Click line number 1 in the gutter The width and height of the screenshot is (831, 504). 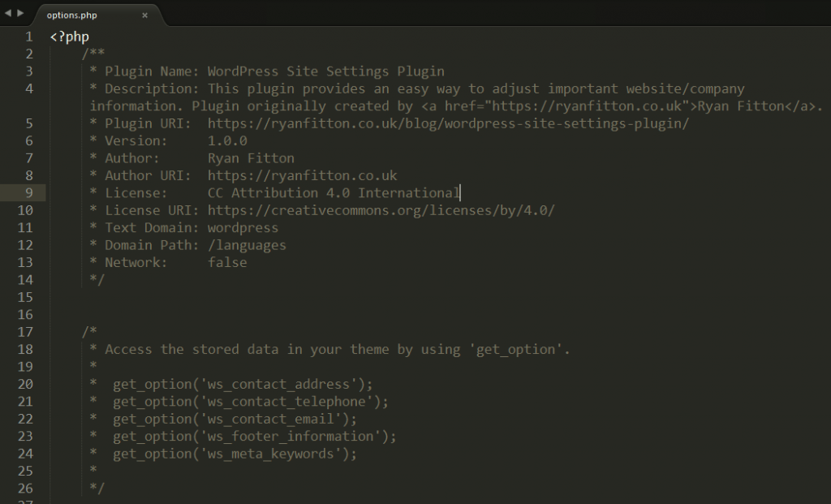pyautogui.click(x=28, y=37)
